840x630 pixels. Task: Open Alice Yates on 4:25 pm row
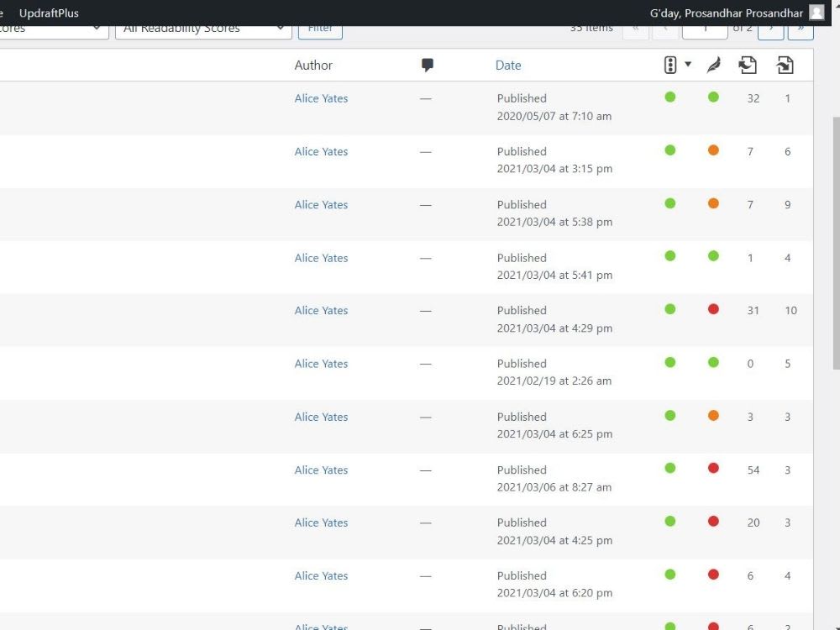(x=321, y=522)
